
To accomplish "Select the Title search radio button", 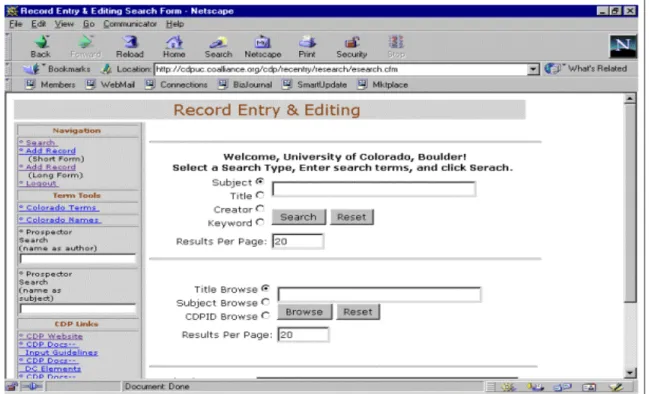I will [260, 195].
